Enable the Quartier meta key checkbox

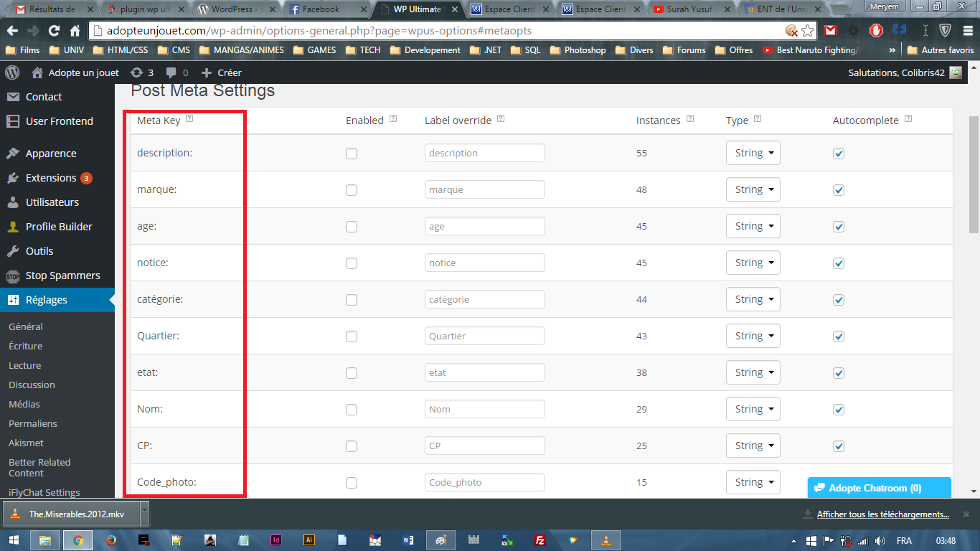pyautogui.click(x=352, y=336)
